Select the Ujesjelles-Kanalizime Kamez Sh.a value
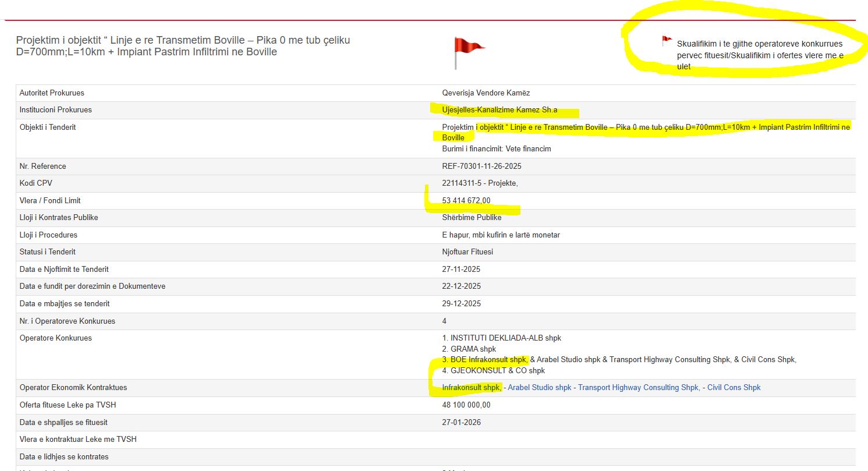The width and height of the screenshot is (868, 471). click(499, 110)
